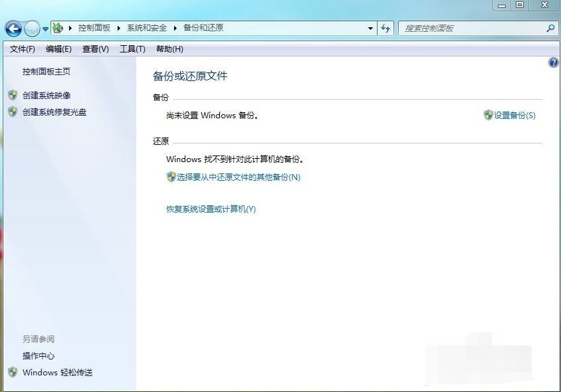
Task: Click the 创建系统修复光盘 link
Action: tap(55, 112)
